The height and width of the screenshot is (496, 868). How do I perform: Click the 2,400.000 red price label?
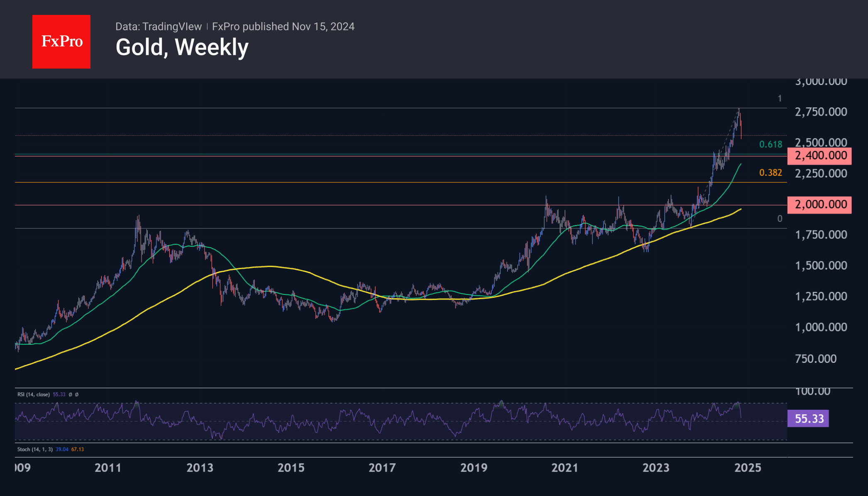819,156
